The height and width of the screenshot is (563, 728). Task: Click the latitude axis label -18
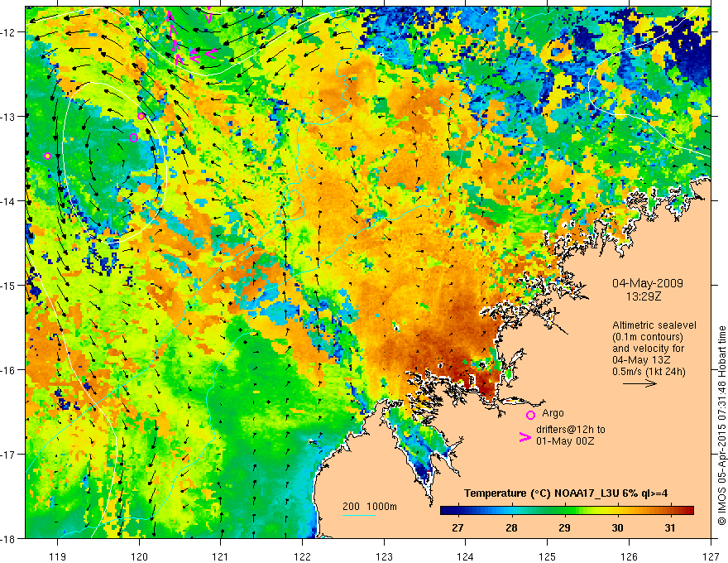[9, 539]
